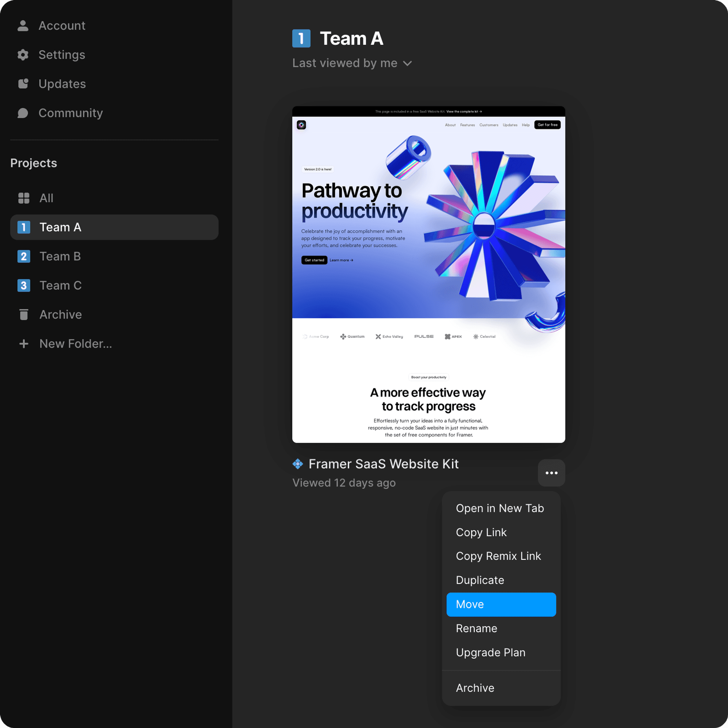Click the Team B number 2 icon
This screenshot has height=728, width=728.
pyautogui.click(x=24, y=256)
